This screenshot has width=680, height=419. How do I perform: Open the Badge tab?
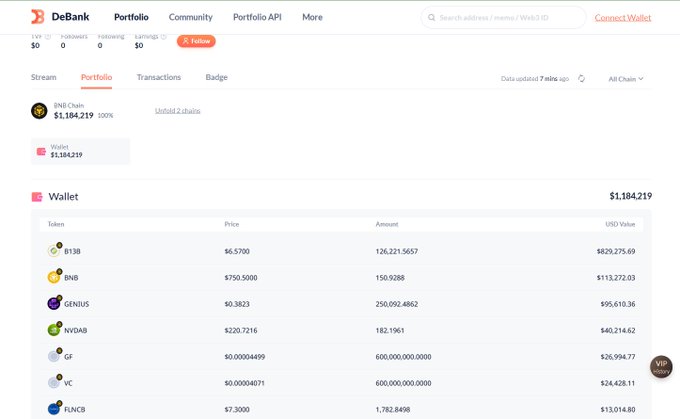click(x=216, y=77)
